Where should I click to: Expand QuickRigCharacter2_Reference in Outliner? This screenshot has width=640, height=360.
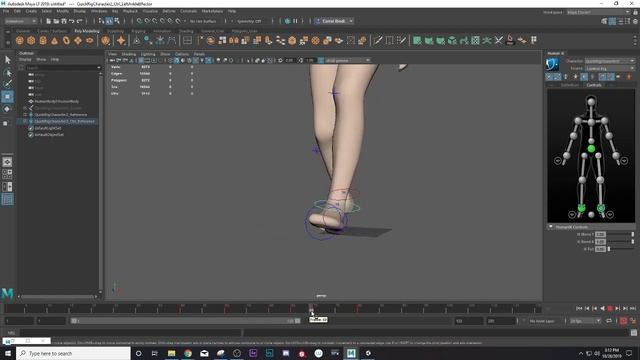point(25,115)
